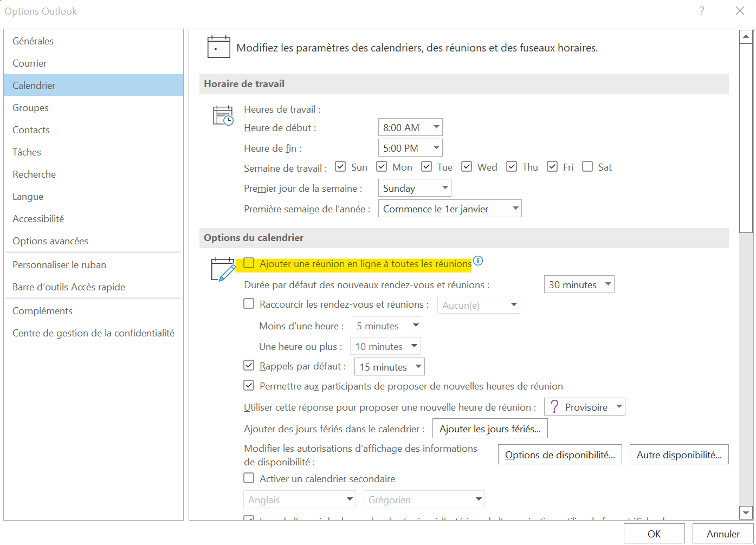
Task: Click the scrollbar up arrow
Action: (746, 37)
